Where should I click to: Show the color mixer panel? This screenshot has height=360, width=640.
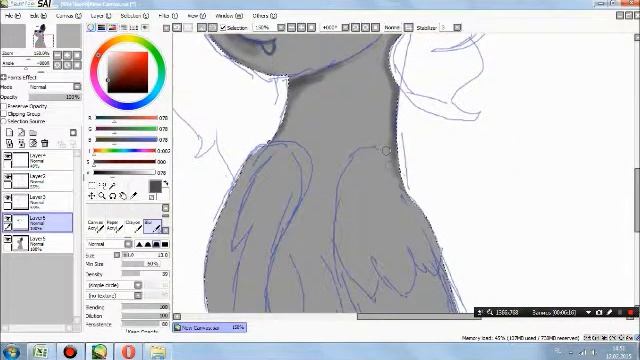[x=123, y=27]
